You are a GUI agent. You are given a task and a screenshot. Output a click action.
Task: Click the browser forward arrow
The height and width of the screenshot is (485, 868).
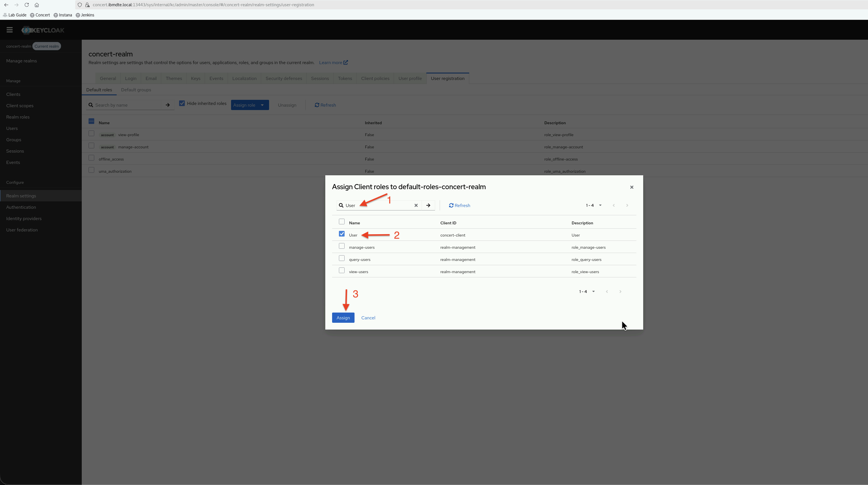[x=16, y=5]
